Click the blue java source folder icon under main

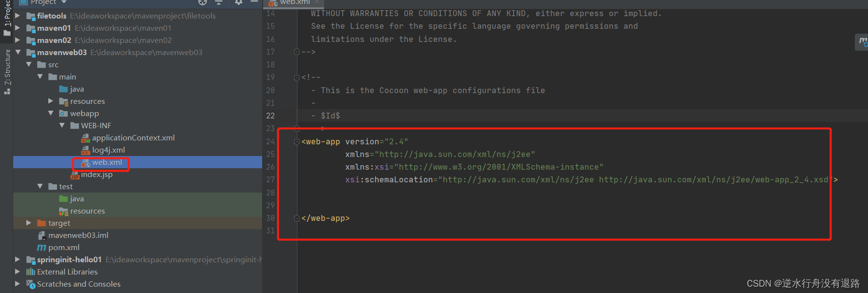pyautogui.click(x=63, y=89)
